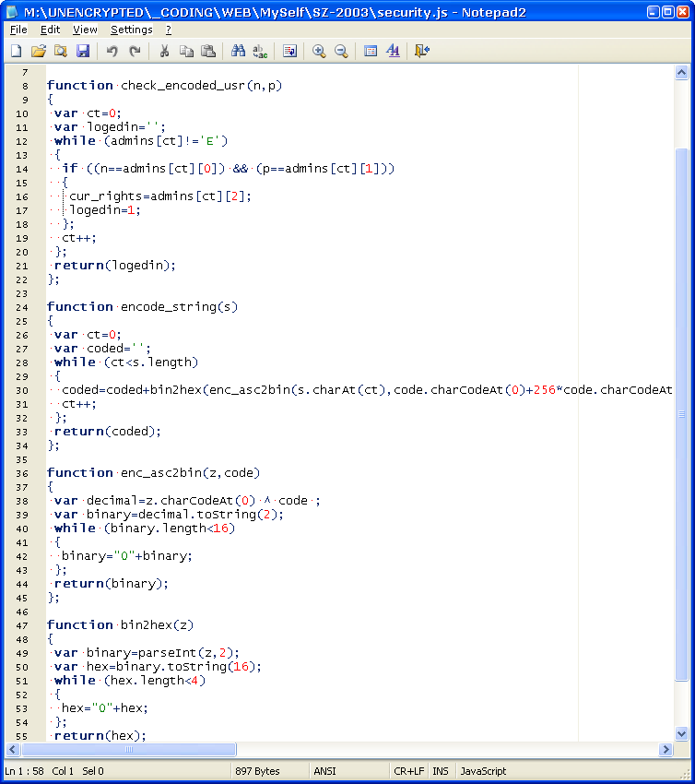
Task: Click the Paste clipboard icon
Action: pos(208,51)
